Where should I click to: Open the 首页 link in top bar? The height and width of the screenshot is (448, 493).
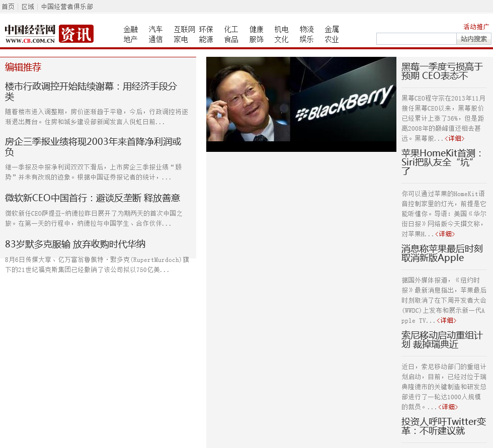[x=8, y=7]
